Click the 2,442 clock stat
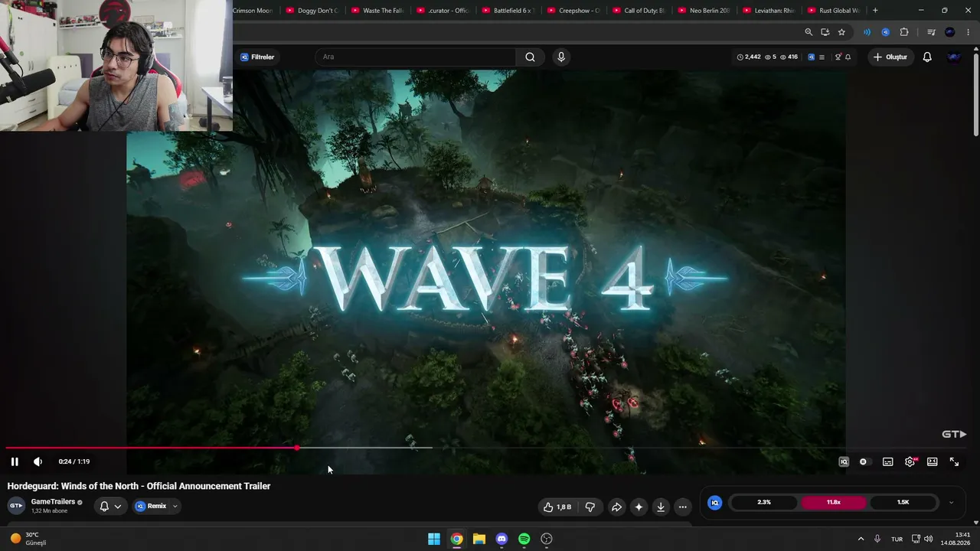 point(749,57)
